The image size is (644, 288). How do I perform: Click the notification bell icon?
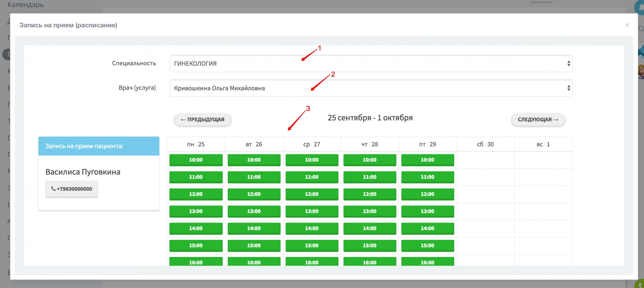pos(640,7)
